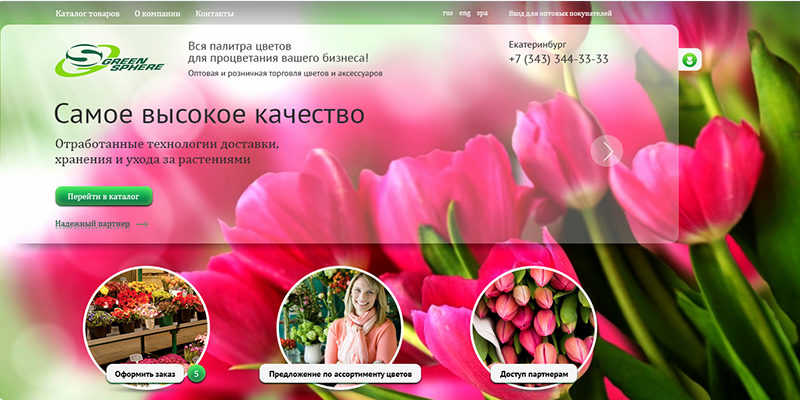Go to Контакты page

214,14
